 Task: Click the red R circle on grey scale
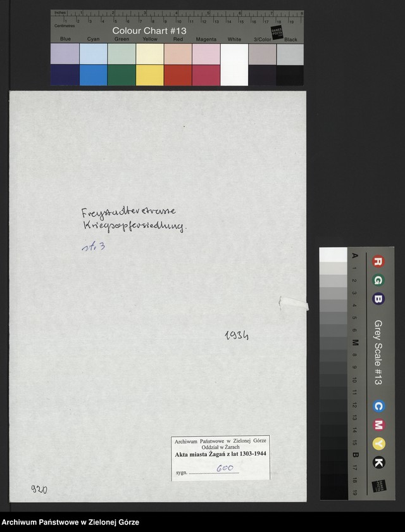(x=378, y=262)
